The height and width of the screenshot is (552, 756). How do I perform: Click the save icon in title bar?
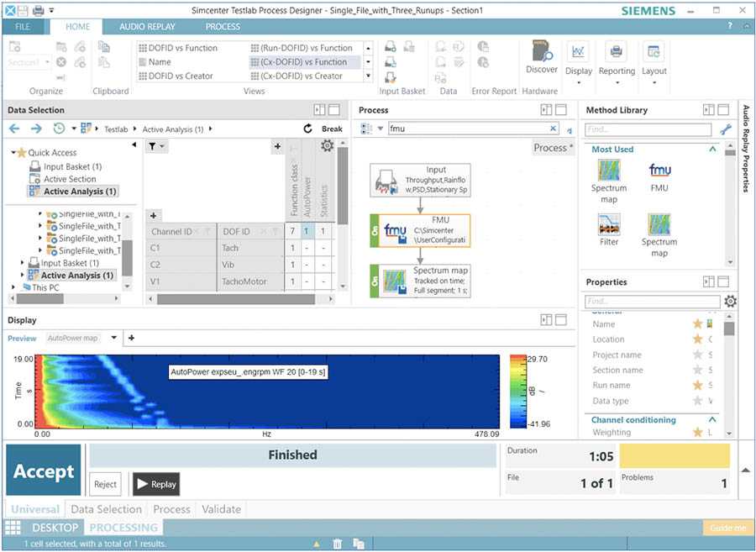pos(24,10)
